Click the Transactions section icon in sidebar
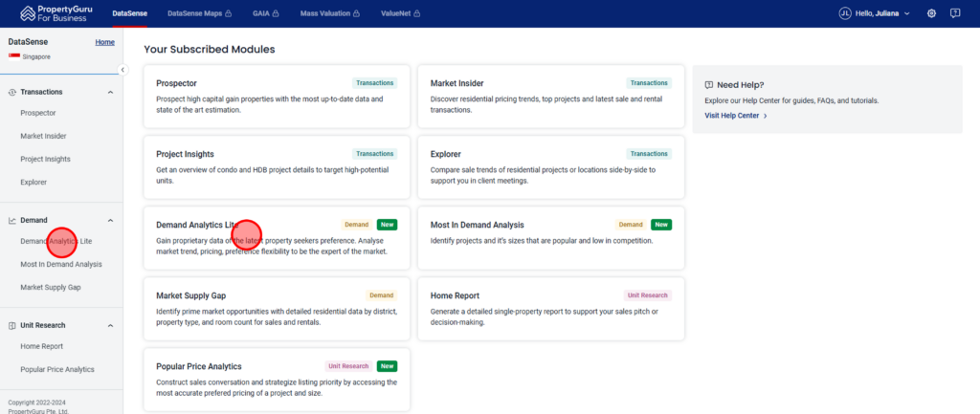This screenshot has width=980, height=414. pos(11,92)
